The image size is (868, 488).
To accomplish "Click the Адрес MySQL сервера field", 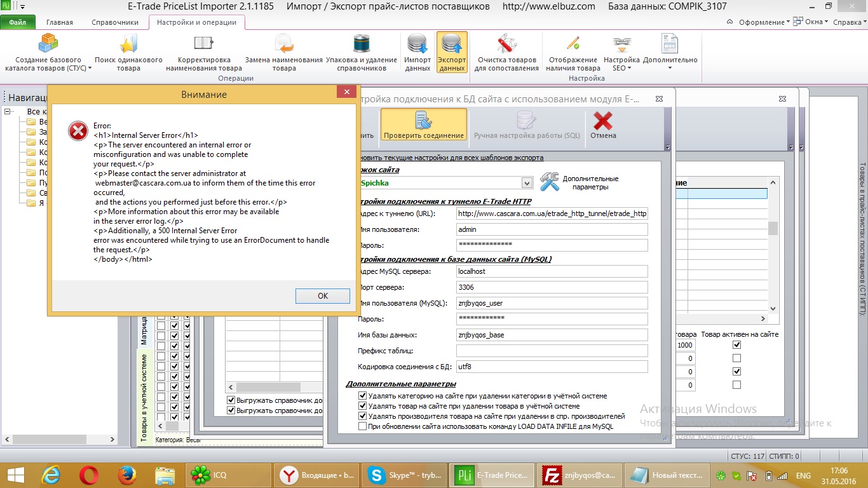I will (x=552, y=271).
